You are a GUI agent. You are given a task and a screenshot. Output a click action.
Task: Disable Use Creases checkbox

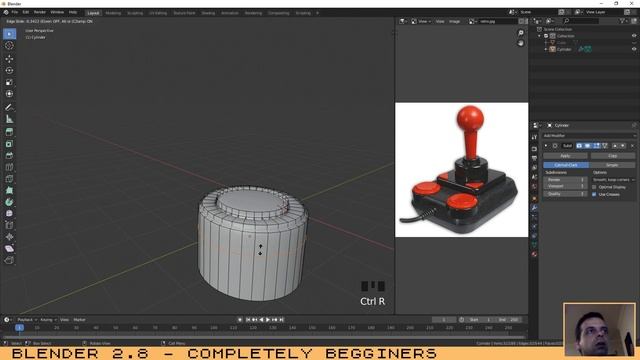[x=594, y=194]
